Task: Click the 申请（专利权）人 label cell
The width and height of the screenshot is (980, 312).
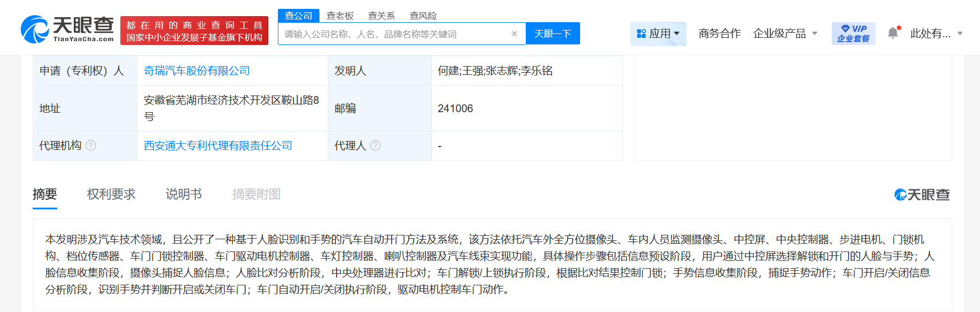Action: 85,71
